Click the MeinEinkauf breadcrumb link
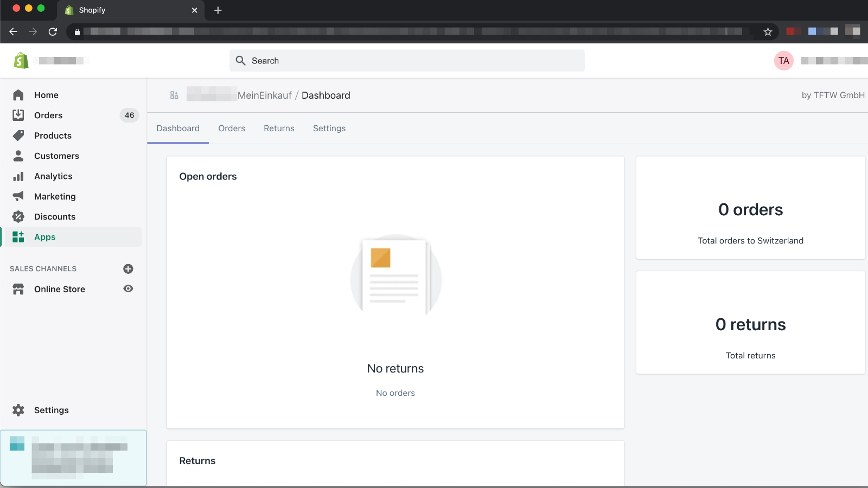Screen dimensions: 868x488 pos(264,95)
